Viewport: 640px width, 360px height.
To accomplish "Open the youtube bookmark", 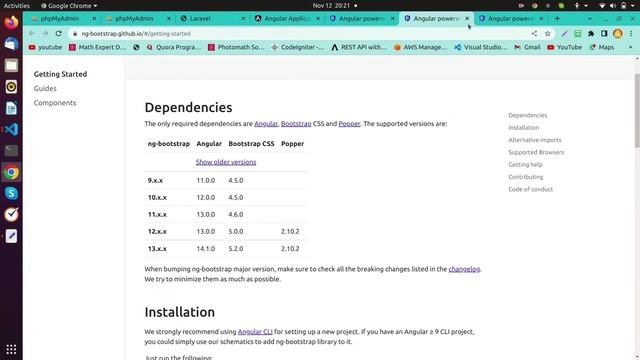I will [45, 47].
